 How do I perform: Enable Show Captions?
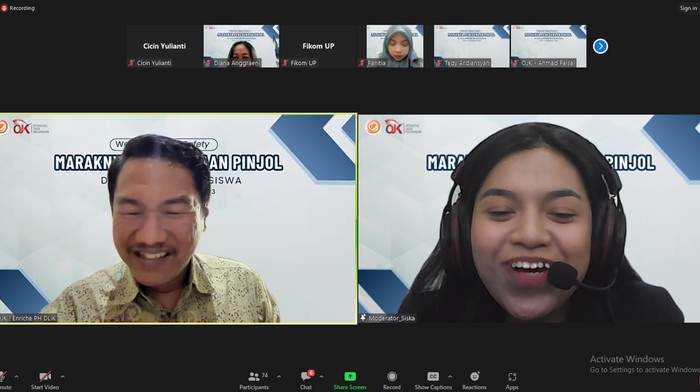(433, 380)
